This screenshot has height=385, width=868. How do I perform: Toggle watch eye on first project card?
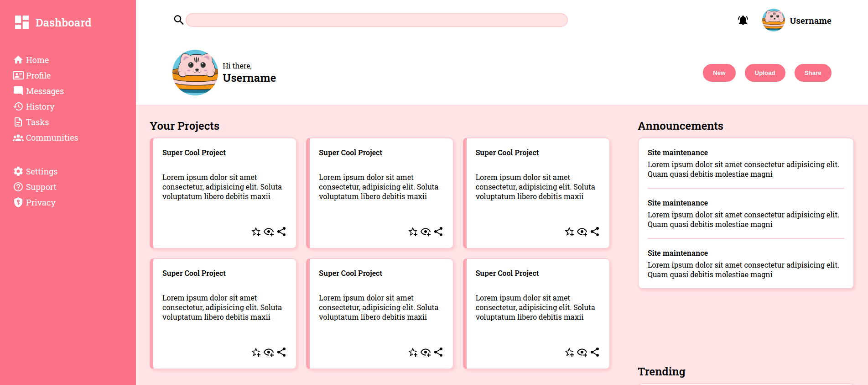pos(269,232)
